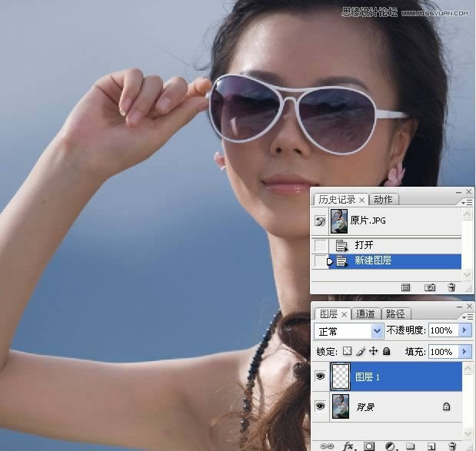The width and height of the screenshot is (476, 451).
Task: Click the create new layer icon
Action: coord(431,445)
